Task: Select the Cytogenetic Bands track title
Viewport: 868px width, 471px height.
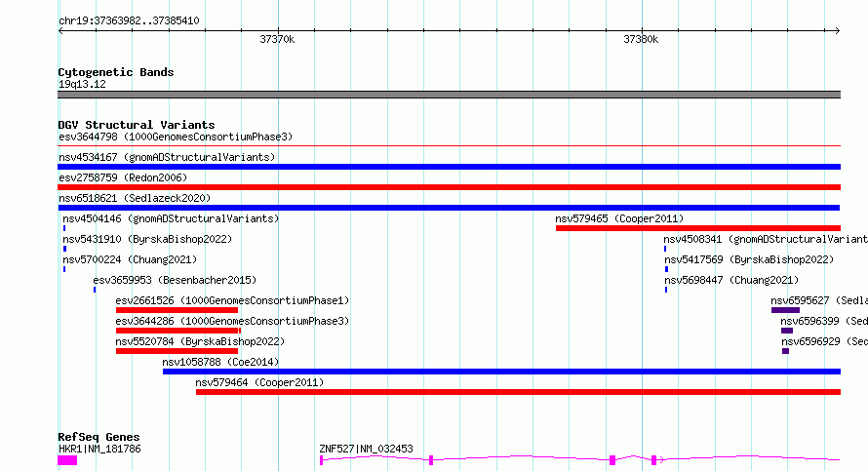Action: point(116,72)
